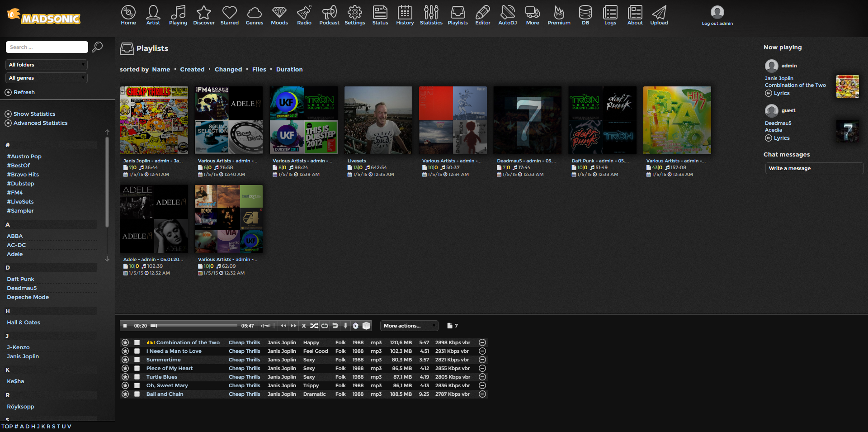The image size is (868, 432).
Task: Open the Podcast section in top navigation
Action: pyautogui.click(x=329, y=15)
